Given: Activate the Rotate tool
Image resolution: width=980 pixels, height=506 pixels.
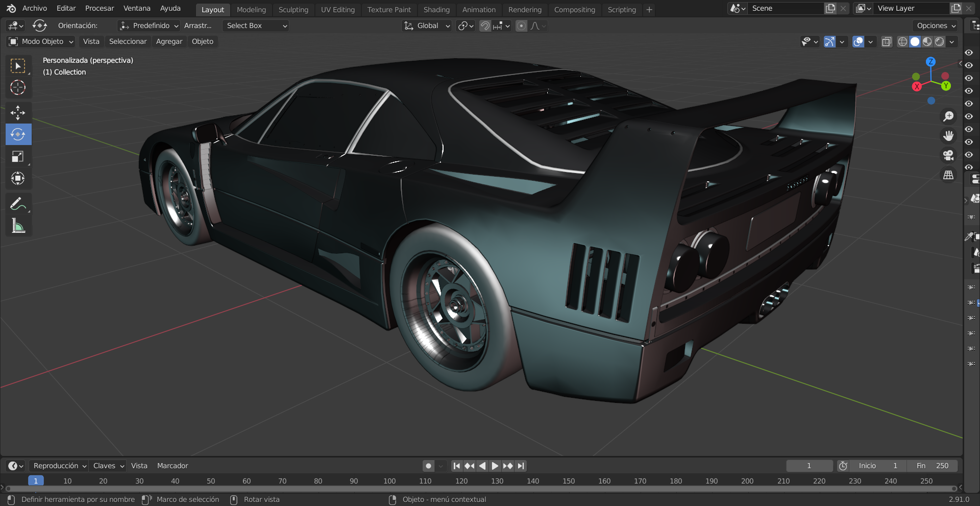Looking at the screenshot, I should pos(18,134).
